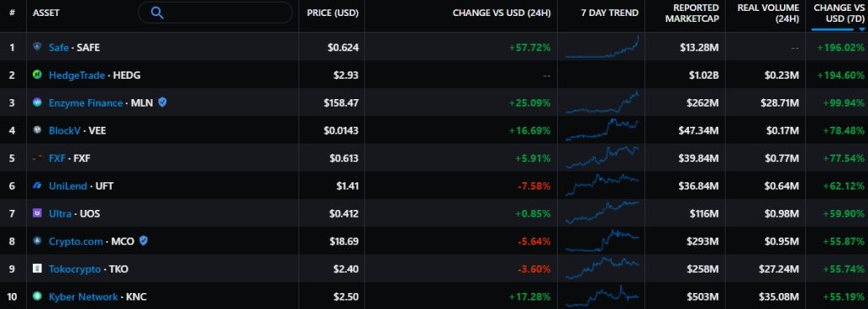The height and width of the screenshot is (309, 868).
Task: Select BlockV price $0.0143
Action: [341, 130]
